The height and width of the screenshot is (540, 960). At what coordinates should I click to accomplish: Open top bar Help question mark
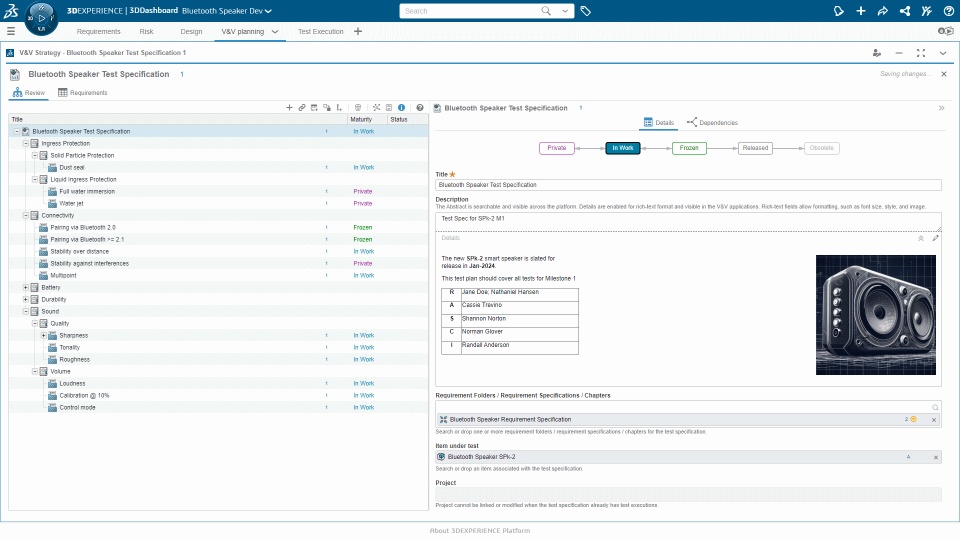(x=948, y=11)
